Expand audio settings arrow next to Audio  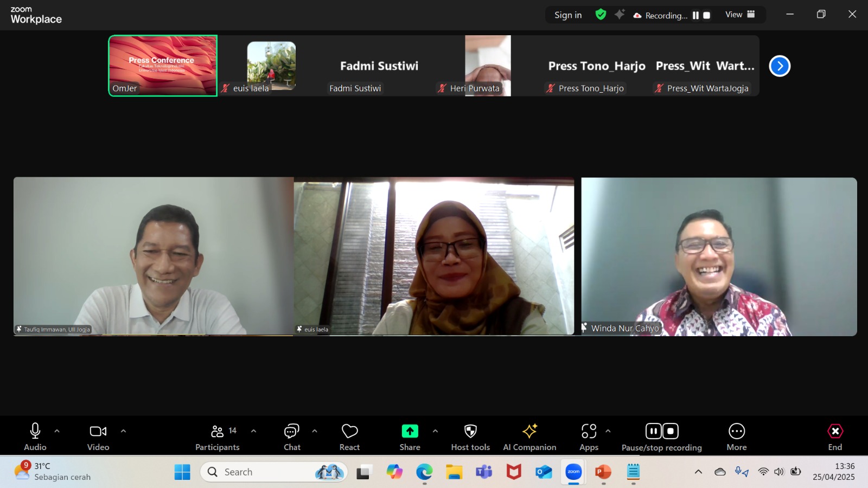57,431
